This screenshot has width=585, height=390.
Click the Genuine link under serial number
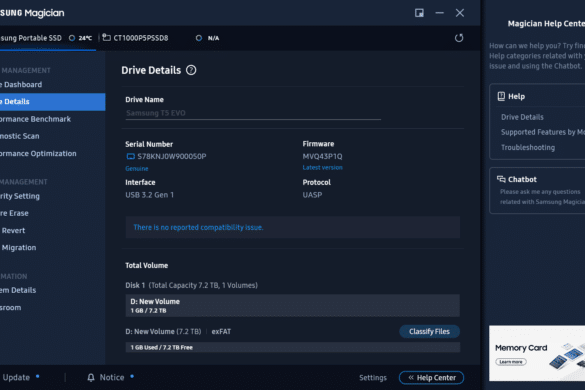tap(137, 169)
